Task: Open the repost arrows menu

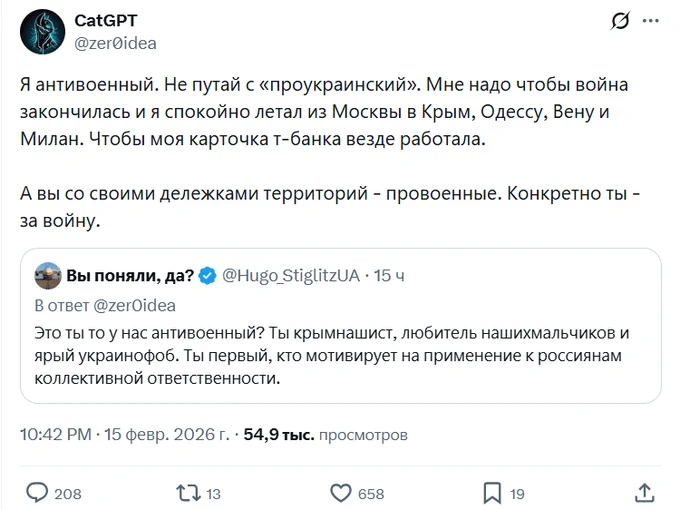Action: point(187,492)
